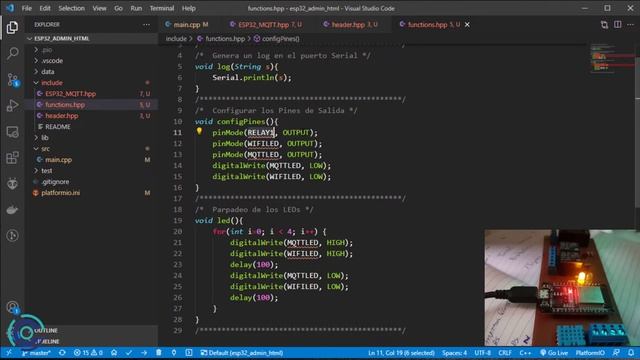
Task: Open PlatformIO terminal icon in status bar
Action: [189, 353]
